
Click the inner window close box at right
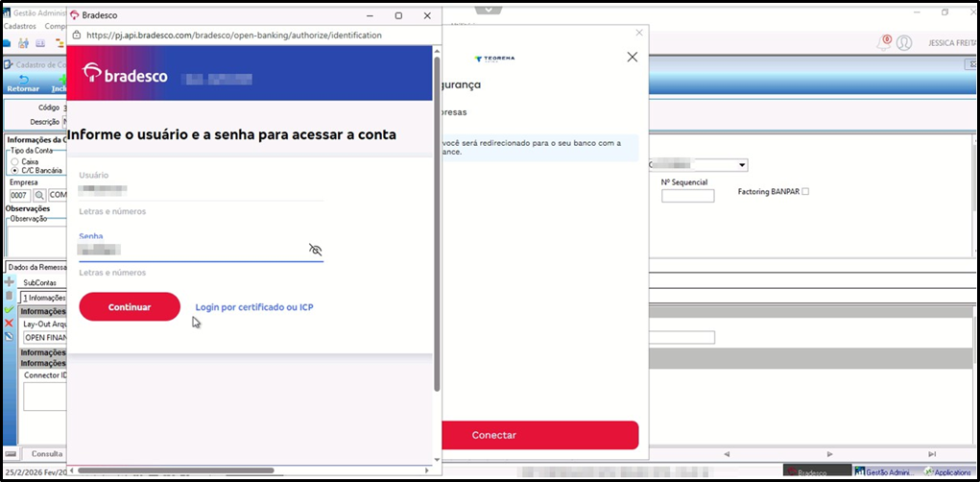pyautogui.click(x=972, y=63)
